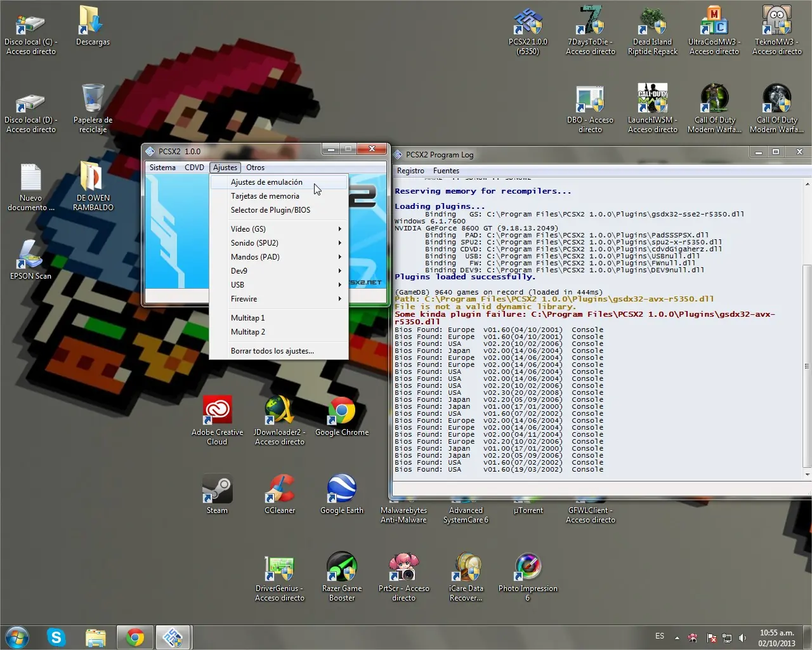Select Razer Game Booster icon

point(342,577)
